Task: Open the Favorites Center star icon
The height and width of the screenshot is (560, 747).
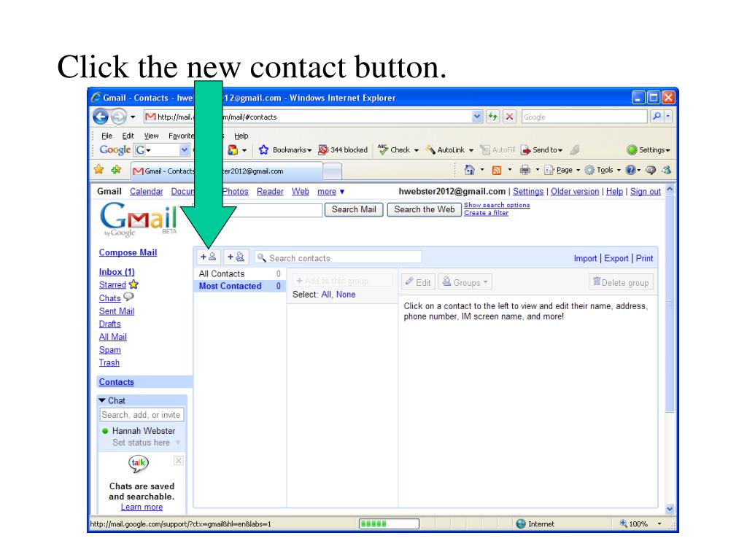Action: [x=99, y=169]
